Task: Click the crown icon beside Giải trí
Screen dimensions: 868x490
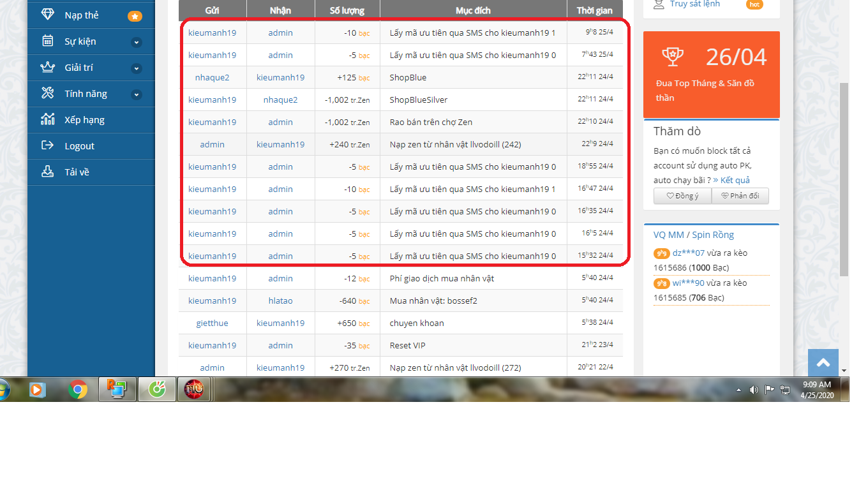Action: tap(48, 67)
